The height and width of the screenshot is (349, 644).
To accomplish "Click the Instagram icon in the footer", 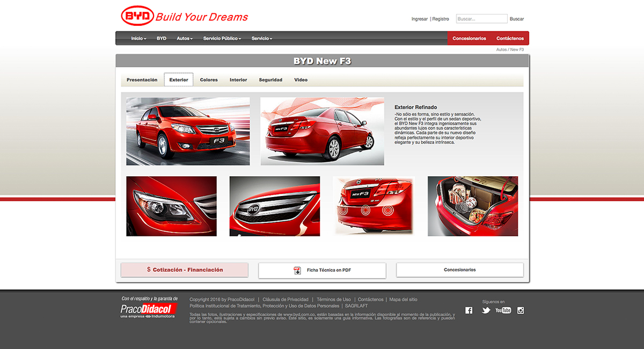I will (x=521, y=310).
